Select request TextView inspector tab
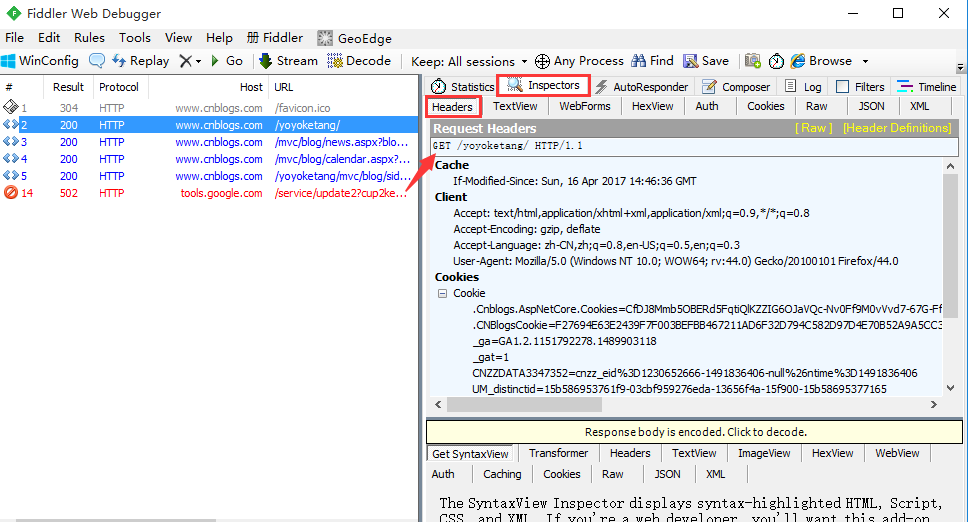The height and width of the screenshot is (522, 968). pyautogui.click(x=515, y=106)
